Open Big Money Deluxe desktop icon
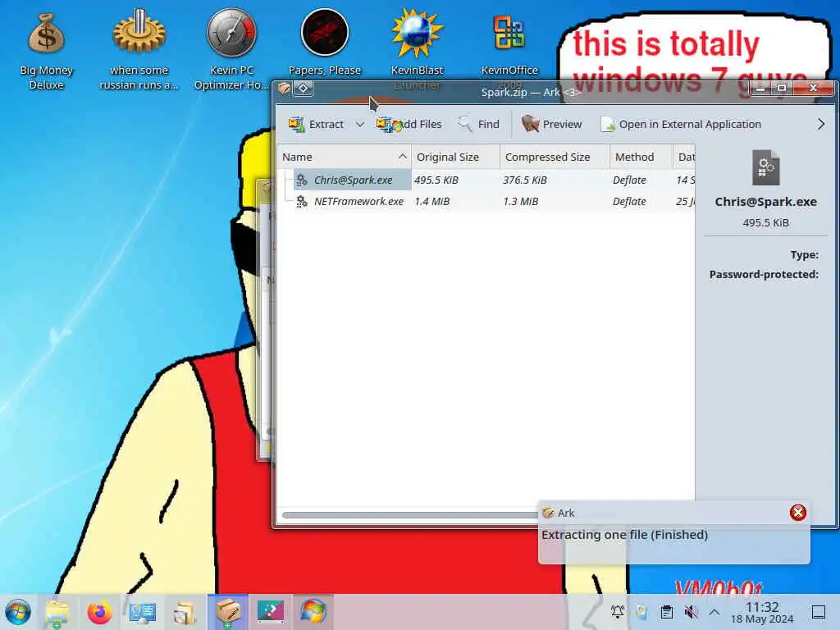This screenshot has width=840, height=630. pos(46,51)
